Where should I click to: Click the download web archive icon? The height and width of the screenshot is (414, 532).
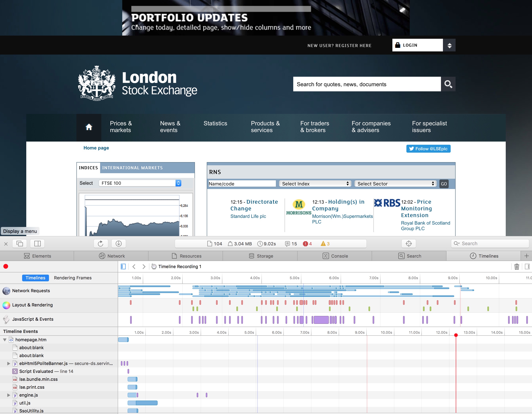point(119,244)
